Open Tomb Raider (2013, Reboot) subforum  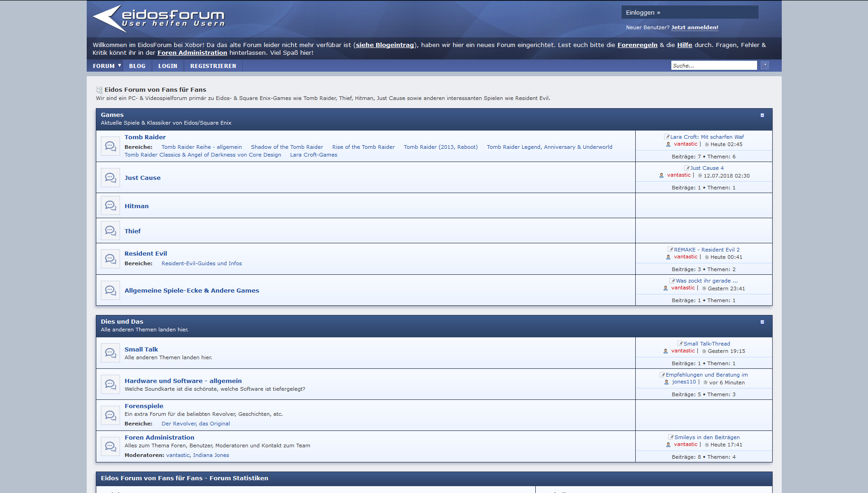pos(440,147)
